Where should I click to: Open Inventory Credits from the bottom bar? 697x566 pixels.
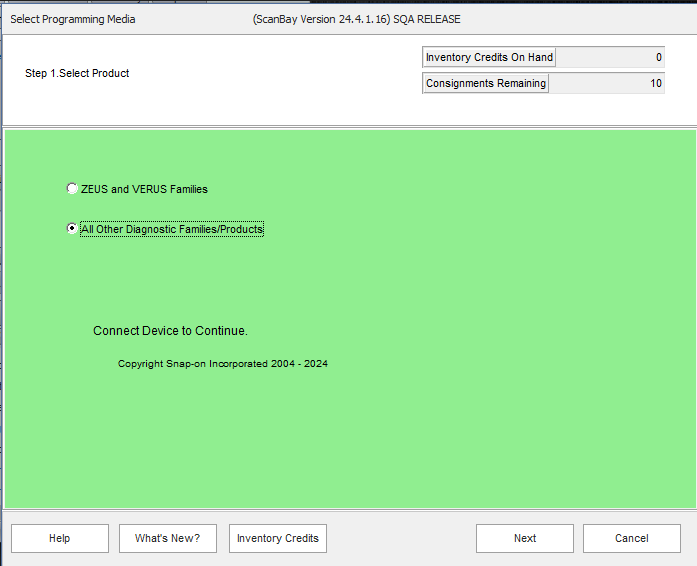click(x=278, y=538)
